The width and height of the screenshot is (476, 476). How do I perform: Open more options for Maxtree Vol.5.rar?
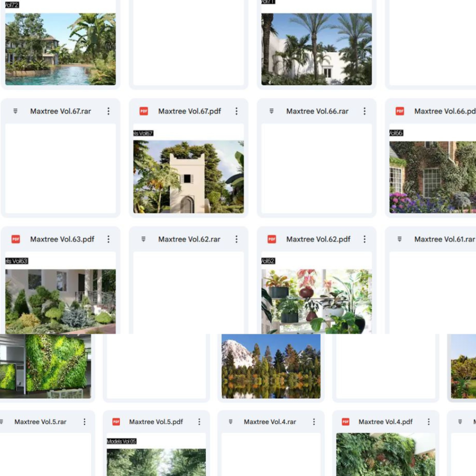[x=85, y=422]
